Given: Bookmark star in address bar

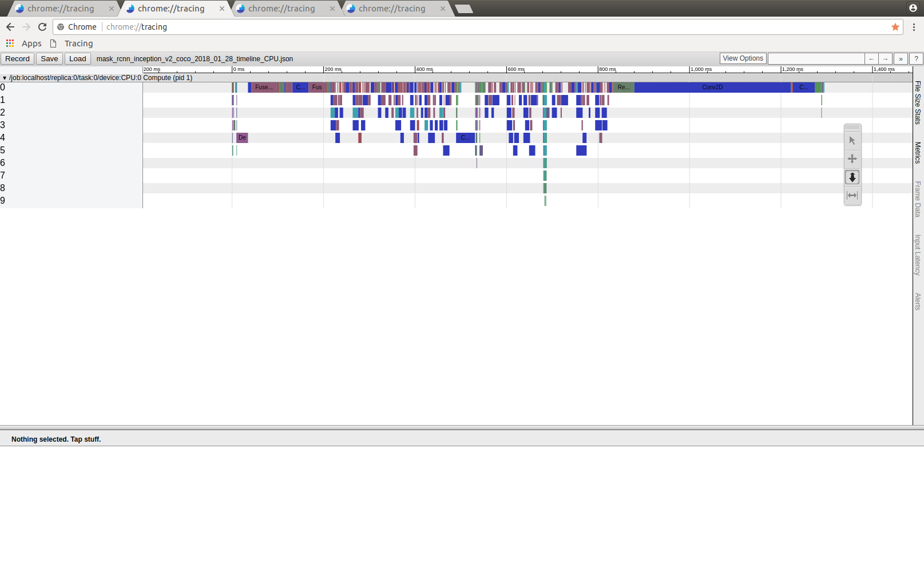Looking at the screenshot, I should (x=895, y=27).
